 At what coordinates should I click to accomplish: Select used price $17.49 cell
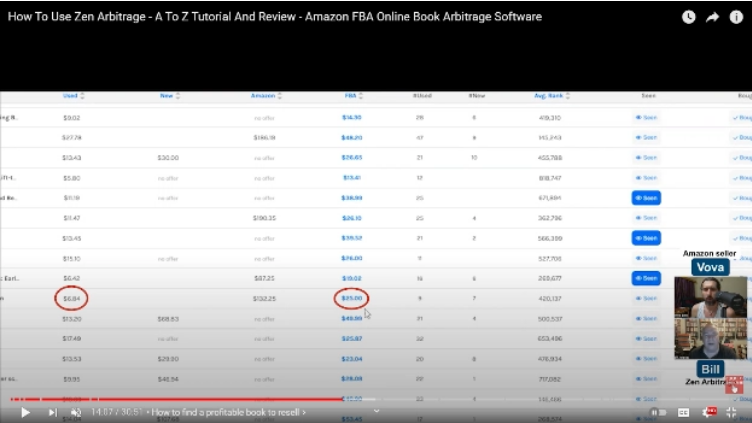click(x=71, y=339)
